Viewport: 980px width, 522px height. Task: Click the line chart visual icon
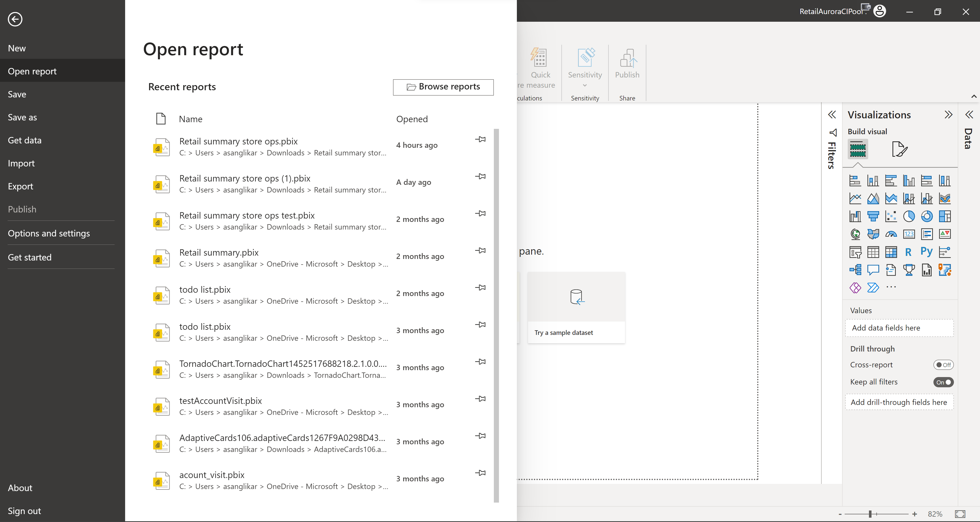pyautogui.click(x=855, y=198)
